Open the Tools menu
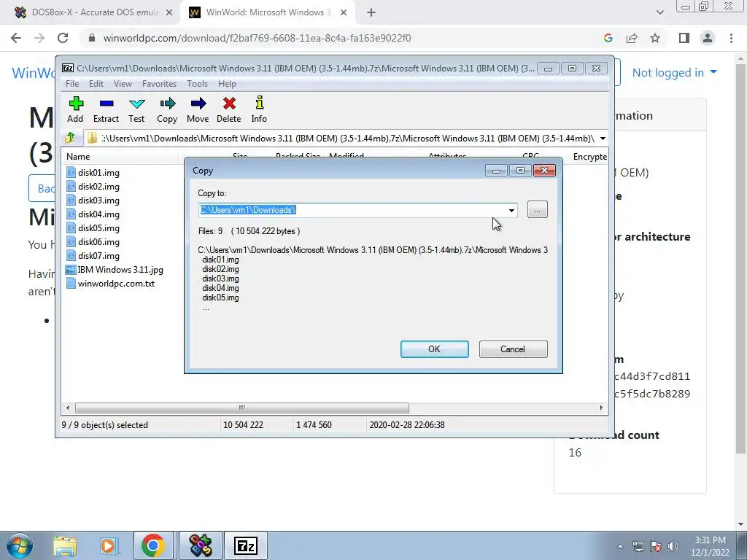747x560 pixels. (197, 84)
